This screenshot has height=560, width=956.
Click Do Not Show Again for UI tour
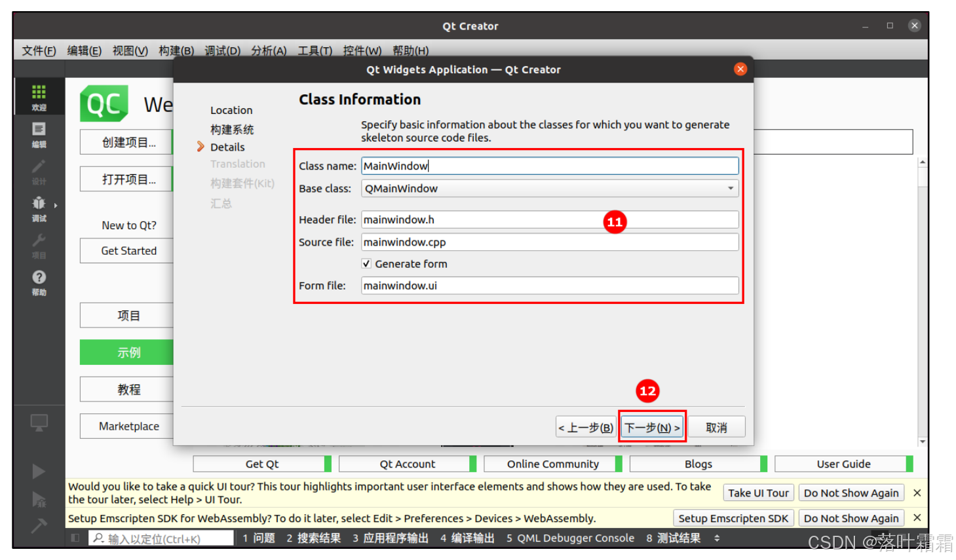(x=851, y=493)
